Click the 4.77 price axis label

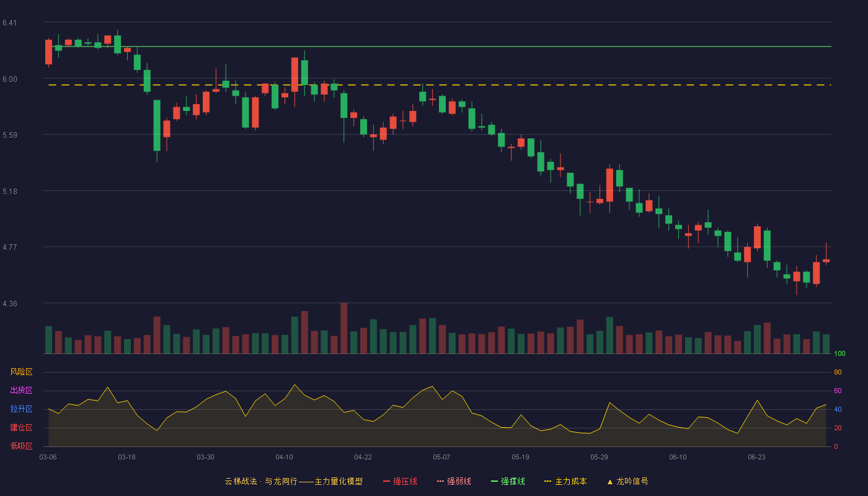click(9, 247)
